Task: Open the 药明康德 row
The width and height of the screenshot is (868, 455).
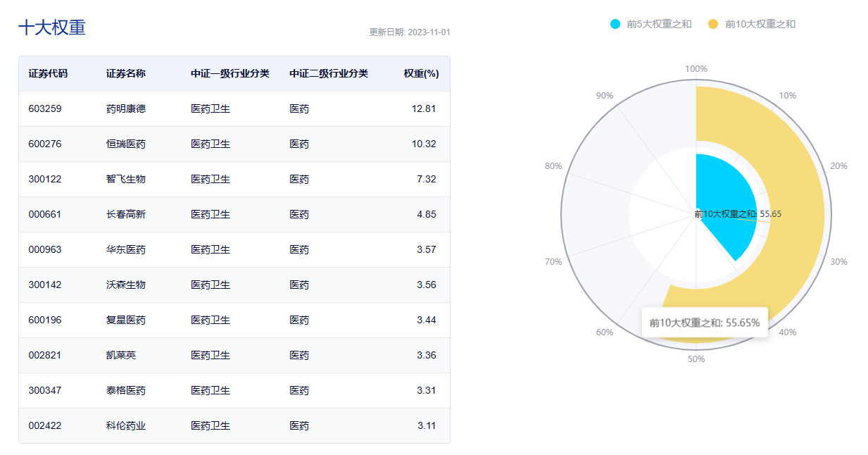Action: [x=126, y=108]
